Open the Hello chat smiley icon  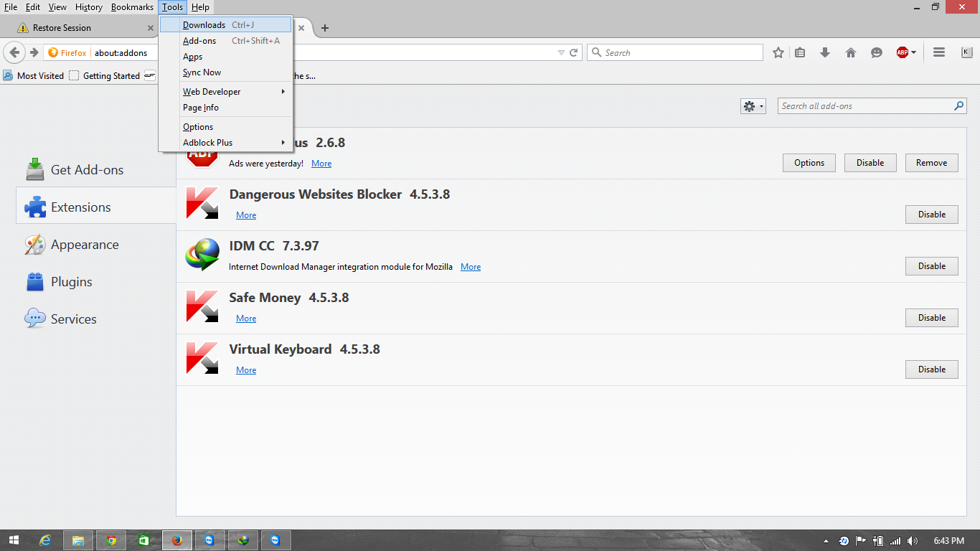(876, 52)
